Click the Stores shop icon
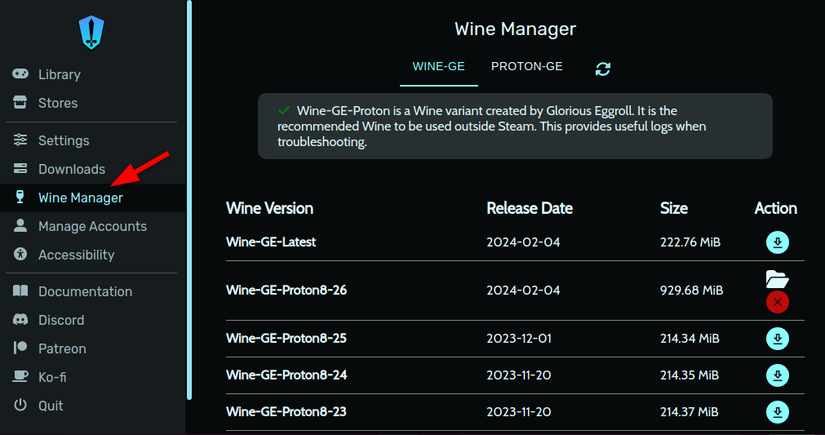Screen dimensions: 825x435 pyautogui.click(x=20, y=102)
